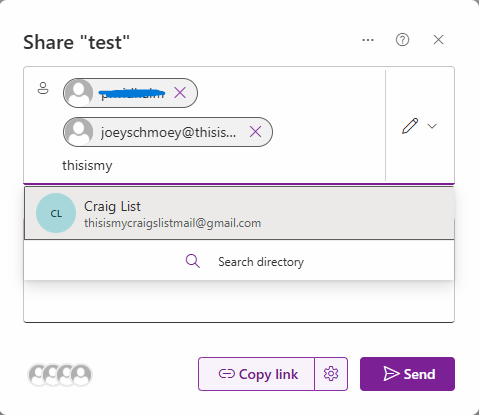Select the joeyschmoey@thisis... recipient chip
The image size is (479, 415).
click(168, 132)
